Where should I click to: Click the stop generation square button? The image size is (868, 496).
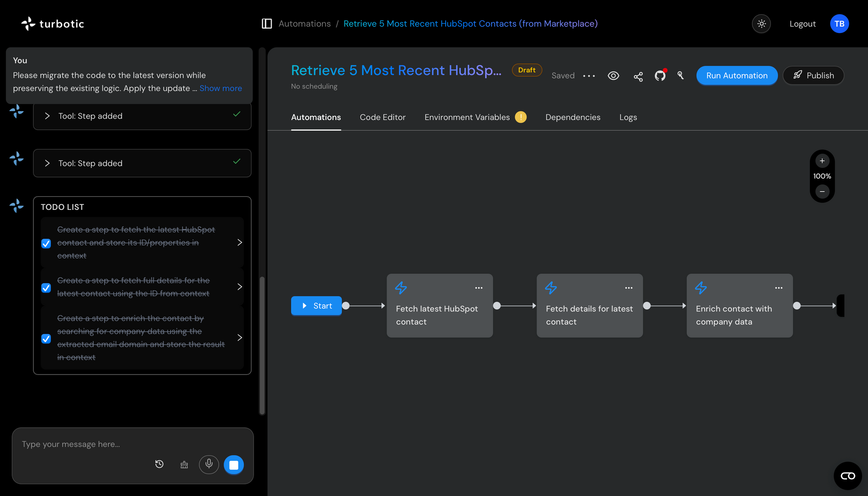point(234,465)
